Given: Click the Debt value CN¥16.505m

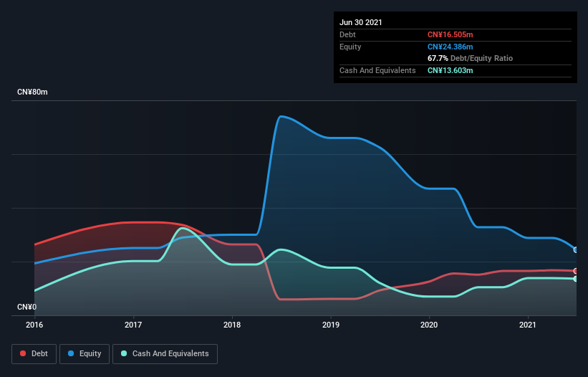Looking at the screenshot, I should coord(450,34).
